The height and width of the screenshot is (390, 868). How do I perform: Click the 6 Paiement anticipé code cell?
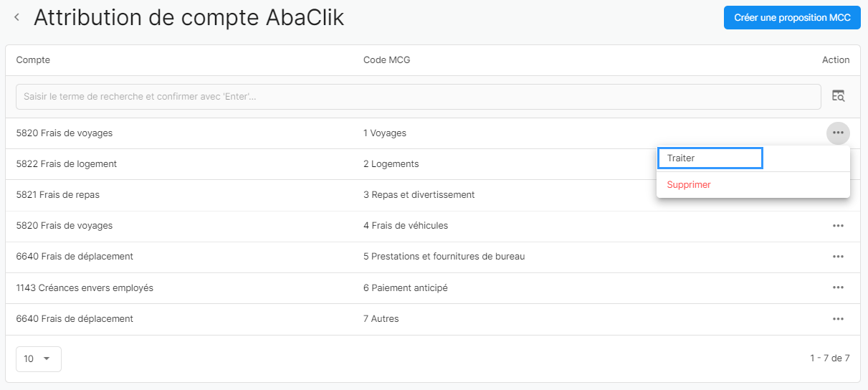coord(406,288)
